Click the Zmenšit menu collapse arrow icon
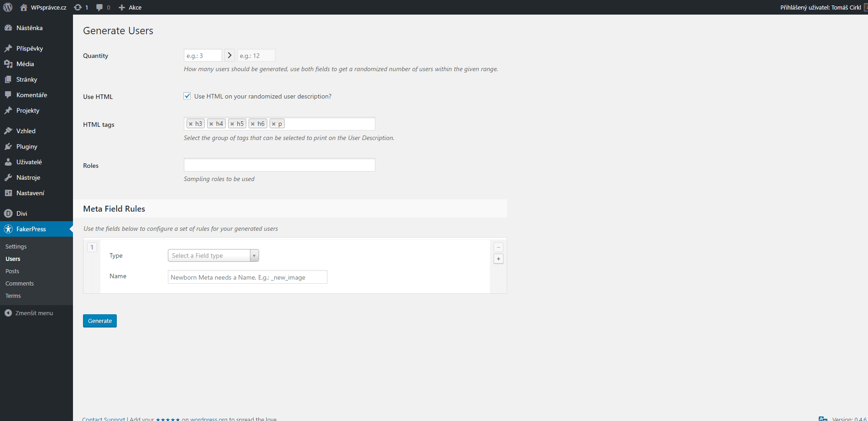The width and height of the screenshot is (868, 421). pos(8,313)
